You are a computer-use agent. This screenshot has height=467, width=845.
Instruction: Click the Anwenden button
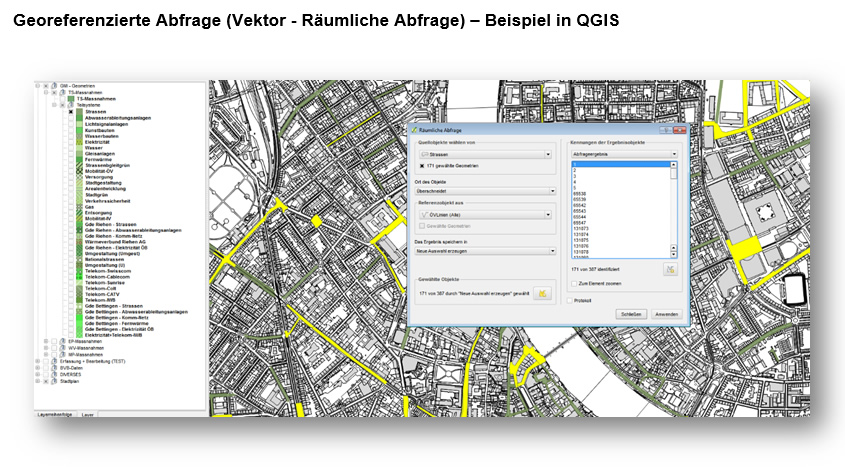tap(667, 314)
